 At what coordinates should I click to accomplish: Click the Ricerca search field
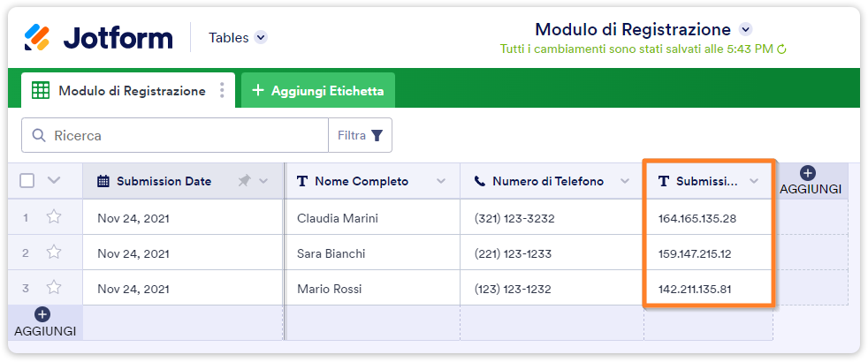tap(177, 136)
